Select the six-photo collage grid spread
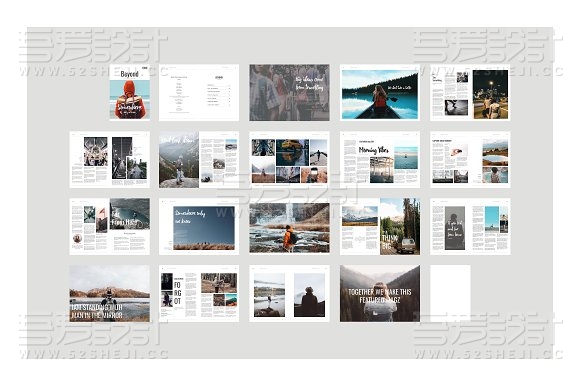 (x=289, y=159)
